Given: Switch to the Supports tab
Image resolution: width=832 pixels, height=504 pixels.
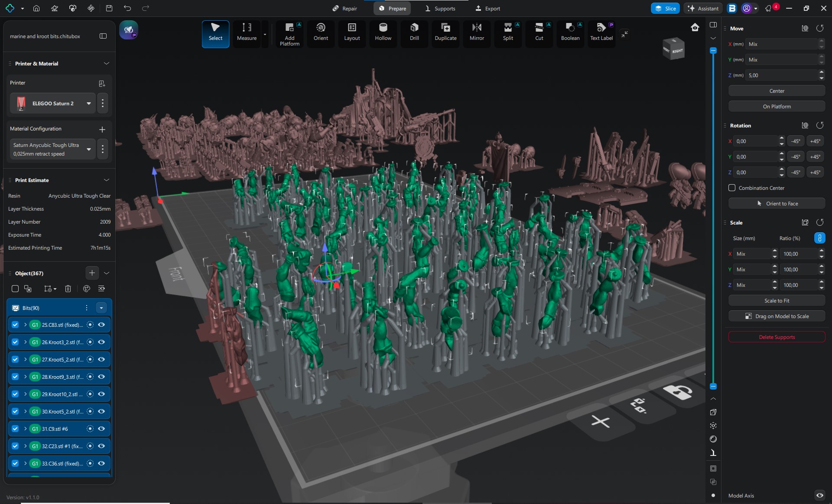Looking at the screenshot, I should (x=440, y=8).
